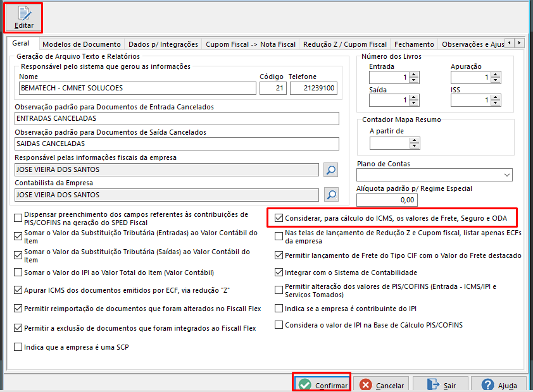This screenshot has width=533, height=392.
Task: Open search for Contabilista da Empresa
Action: tap(331, 195)
